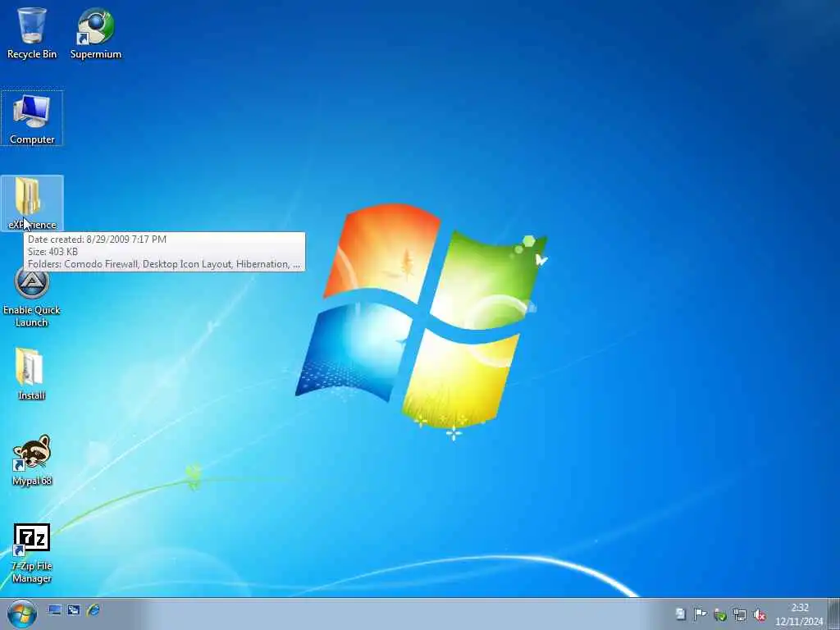The height and width of the screenshot is (630, 840).
Task: Click the Show Desktop strip beside the clock
Action: click(834, 614)
